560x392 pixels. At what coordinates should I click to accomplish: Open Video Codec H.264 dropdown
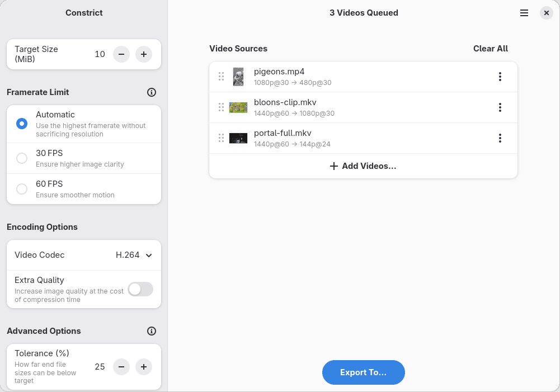pos(84,255)
